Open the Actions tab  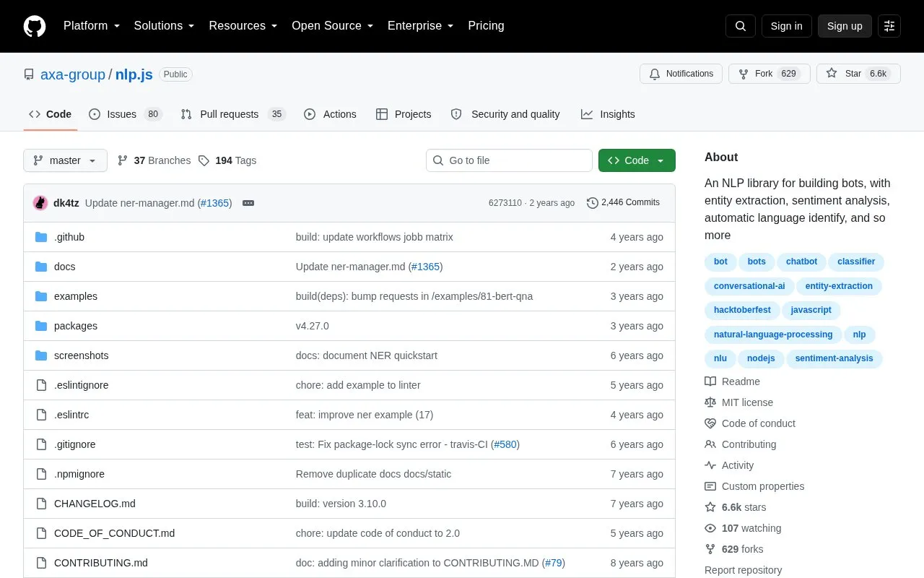[330, 114]
